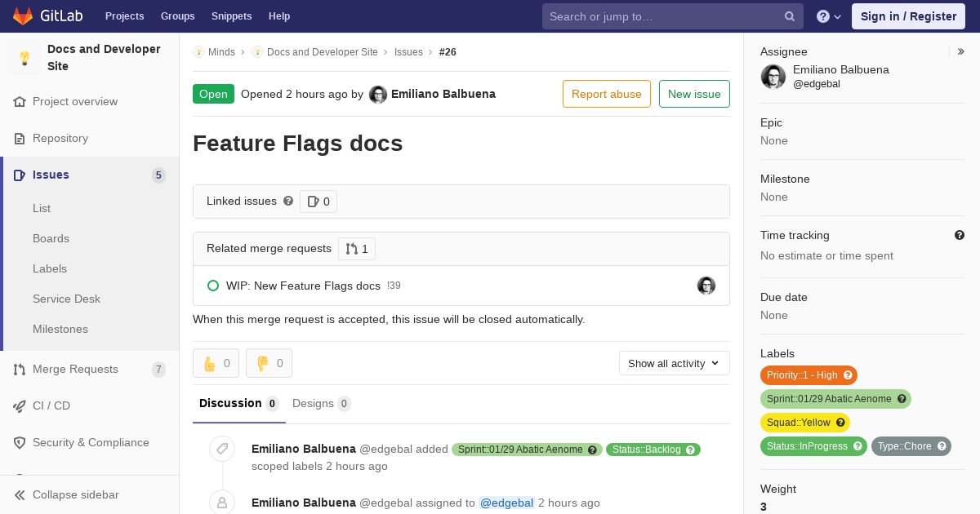Image resolution: width=980 pixels, height=514 pixels.
Task: Click the Security & Compliance shield icon
Action: [x=20, y=443]
